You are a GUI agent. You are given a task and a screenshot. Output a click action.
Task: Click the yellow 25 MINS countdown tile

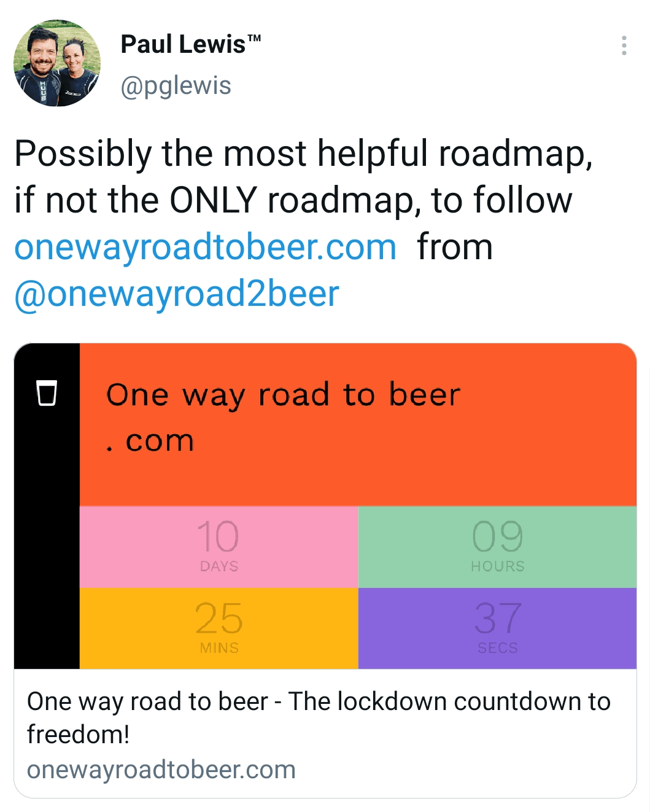point(219,628)
